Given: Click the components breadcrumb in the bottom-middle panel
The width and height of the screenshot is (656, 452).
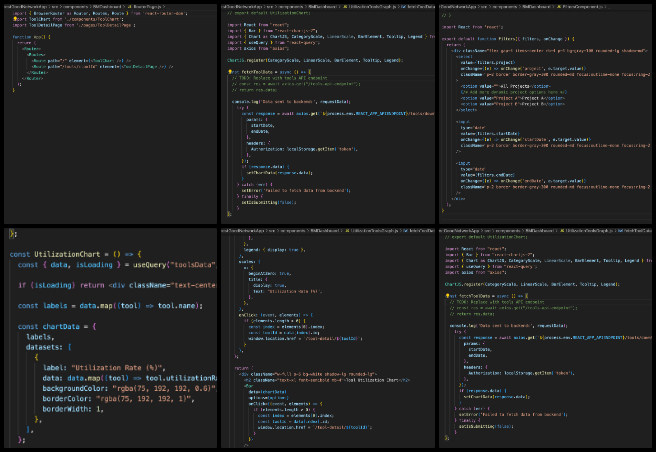Looking at the screenshot, I should click(291, 231).
